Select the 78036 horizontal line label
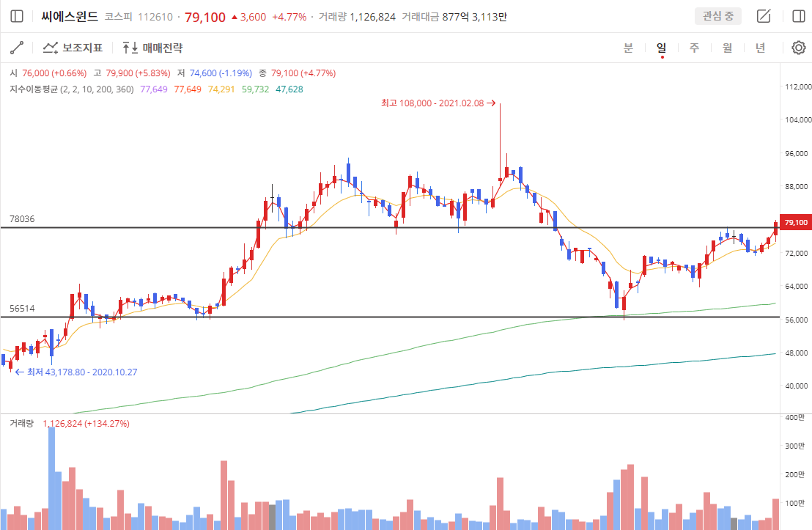This screenshot has height=530, width=812. 22,219
